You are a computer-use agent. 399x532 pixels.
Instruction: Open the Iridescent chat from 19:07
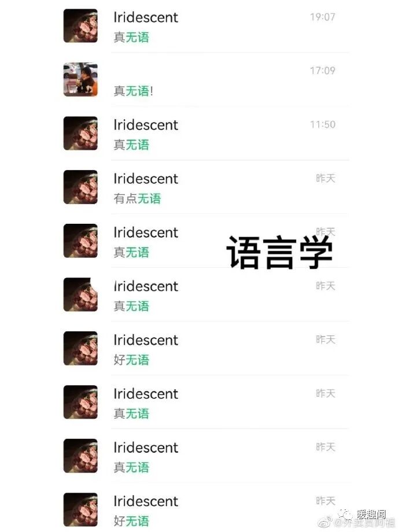(x=206, y=27)
